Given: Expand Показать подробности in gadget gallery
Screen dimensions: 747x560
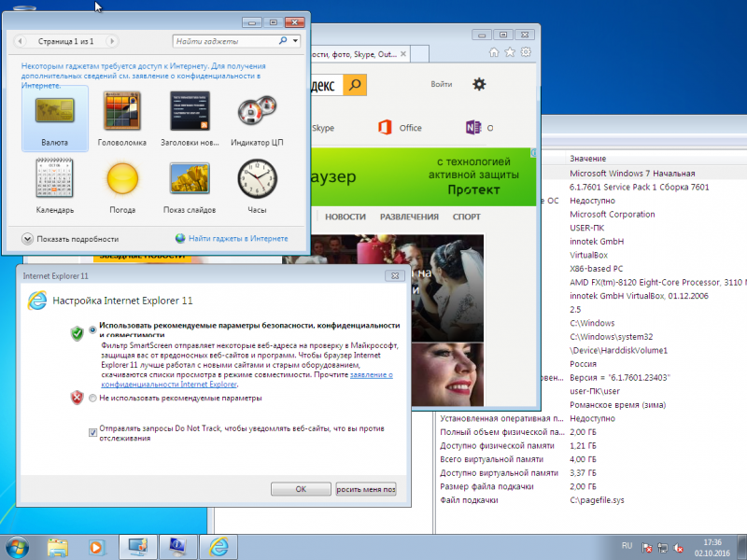Looking at the screenshot, I should coord(70,239).
